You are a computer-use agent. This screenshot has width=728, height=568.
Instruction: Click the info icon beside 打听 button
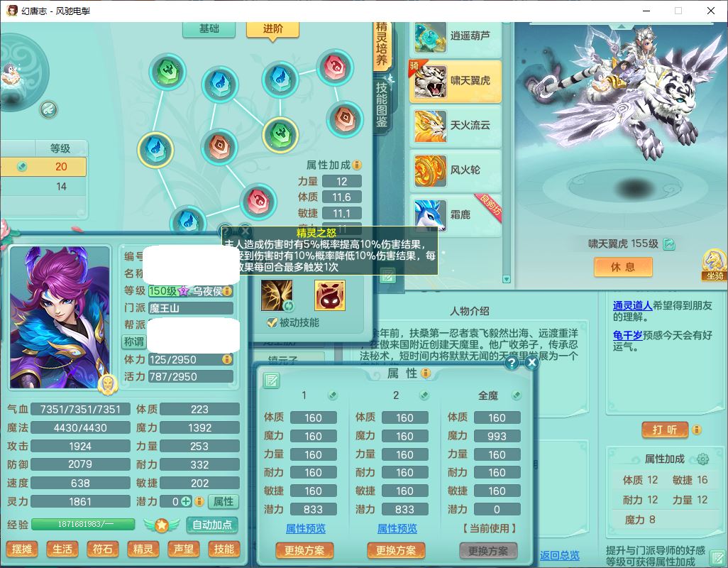[x=697, y=430]
